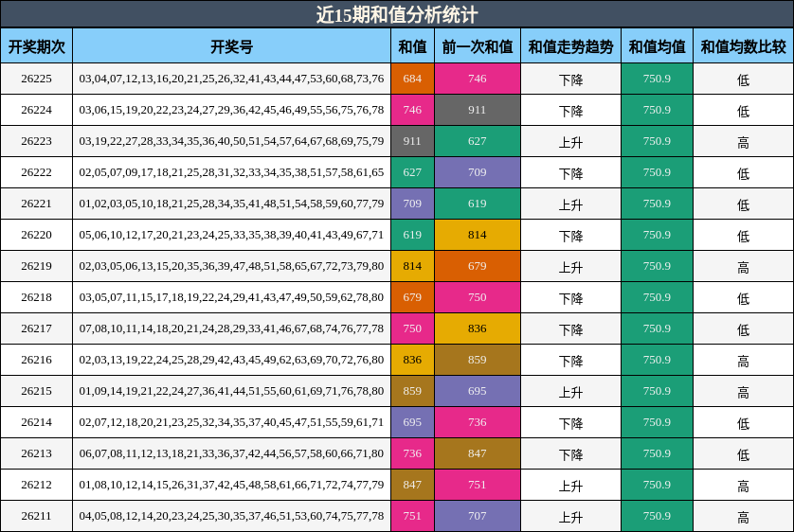794x532 pixels.
Task: Select period number 26211
Action: click(36, 516)
